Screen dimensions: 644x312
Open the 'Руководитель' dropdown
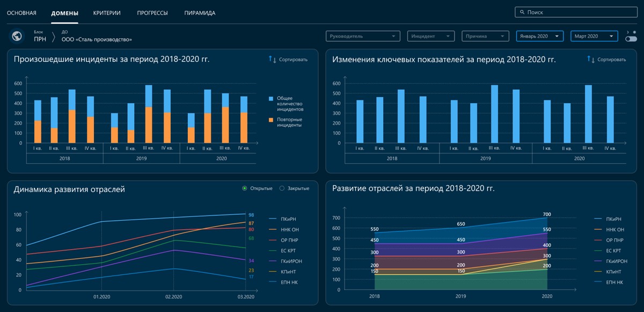[363, 36]
